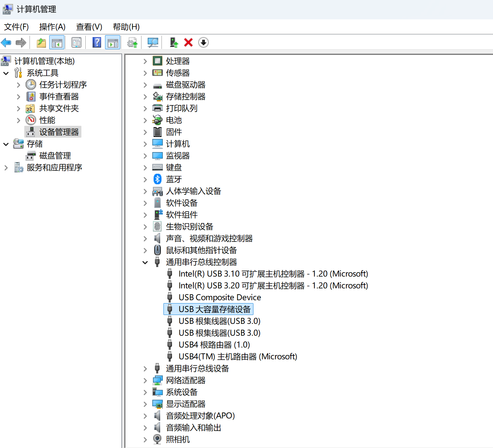Open the 操作(A) menu
Screen dimensions: 493x448
point(52,27)
